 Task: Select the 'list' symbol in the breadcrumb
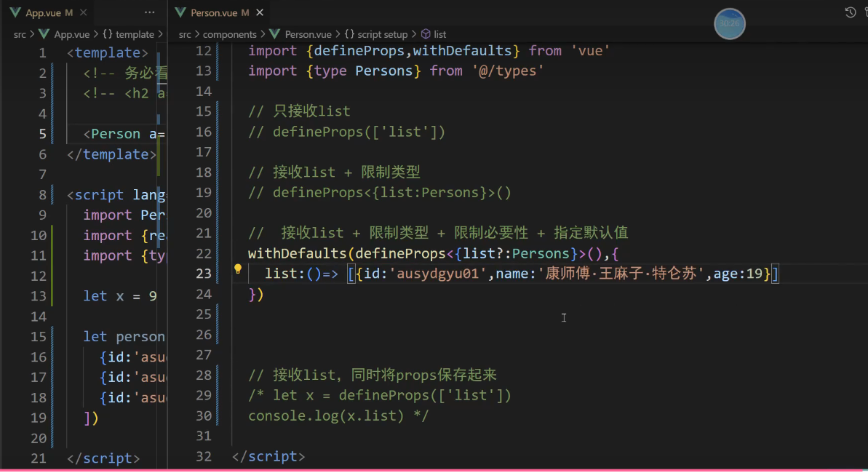[x=440, y=34]
